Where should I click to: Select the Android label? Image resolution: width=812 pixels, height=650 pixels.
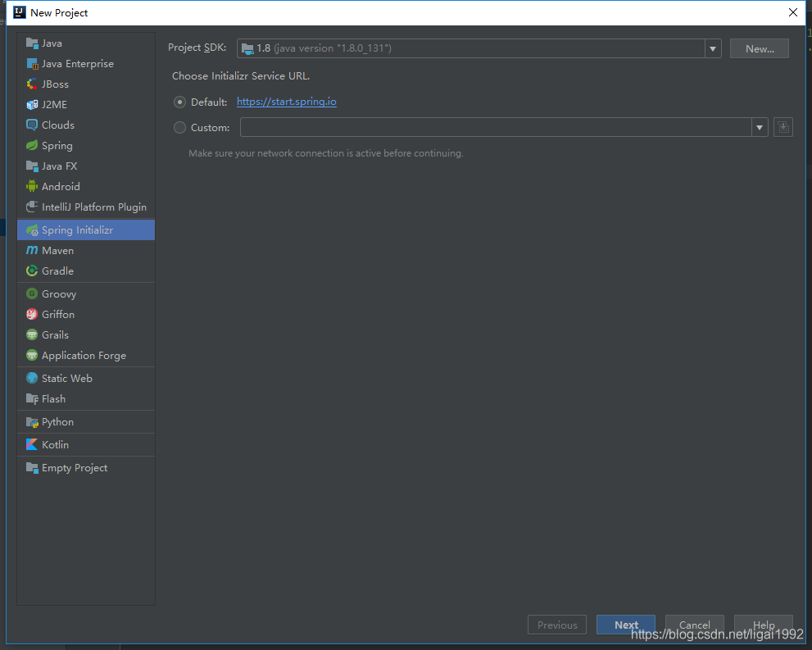tap(61, 186)
